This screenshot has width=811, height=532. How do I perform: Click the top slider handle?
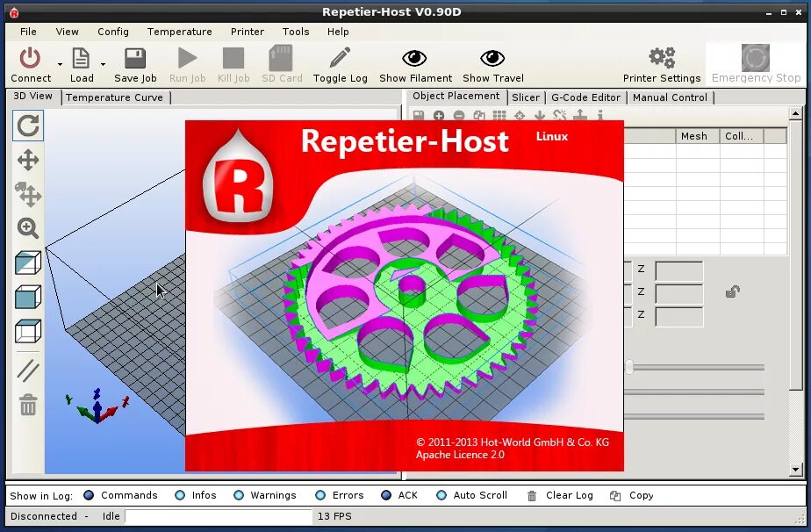[x=629, y=368]
